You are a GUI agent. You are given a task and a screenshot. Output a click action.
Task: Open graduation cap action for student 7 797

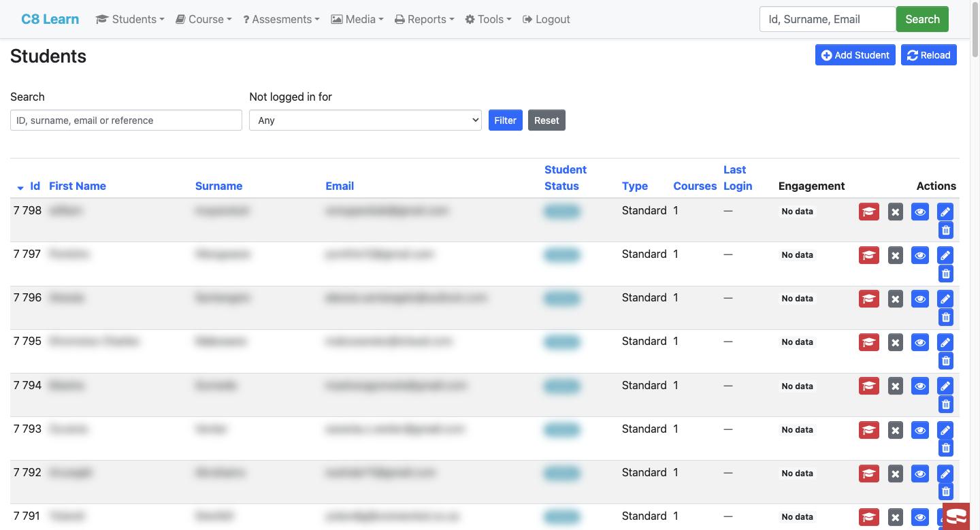coord(869,255)
